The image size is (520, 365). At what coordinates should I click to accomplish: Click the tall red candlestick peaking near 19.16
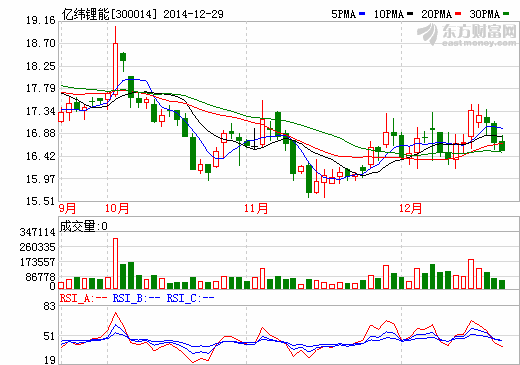pos(115,61)
